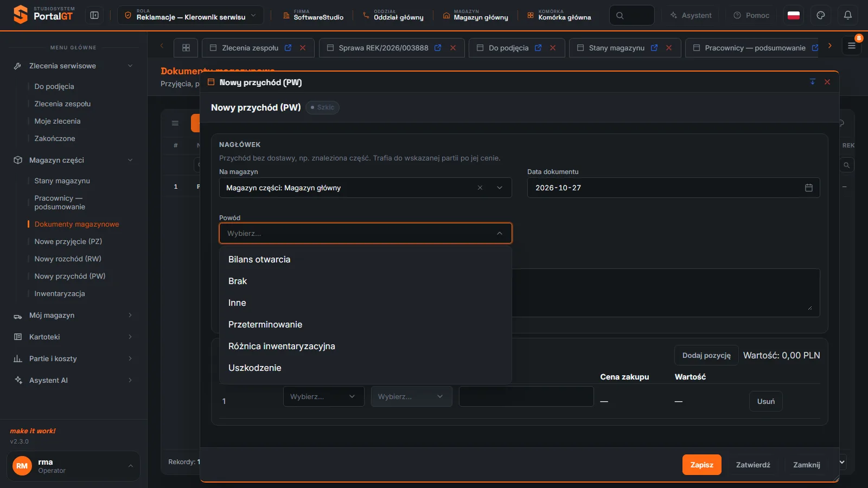
Task: Expand the Na magazyn dropdown
Action: pyautogui.click(x=500, y=188)
